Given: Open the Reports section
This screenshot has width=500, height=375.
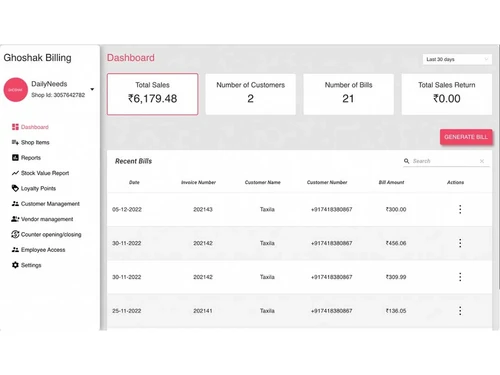Looking at the screenshot, I should [26, 158].
